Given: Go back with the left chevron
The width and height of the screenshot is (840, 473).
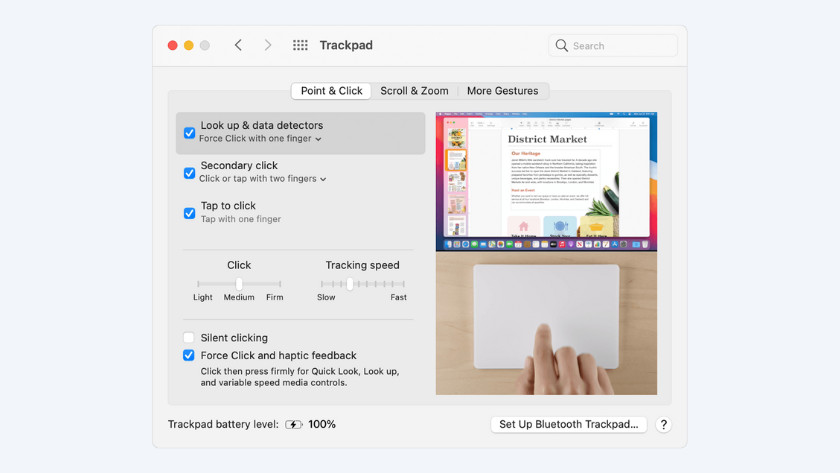Looking at the screenshot, I should coord(238,46).
